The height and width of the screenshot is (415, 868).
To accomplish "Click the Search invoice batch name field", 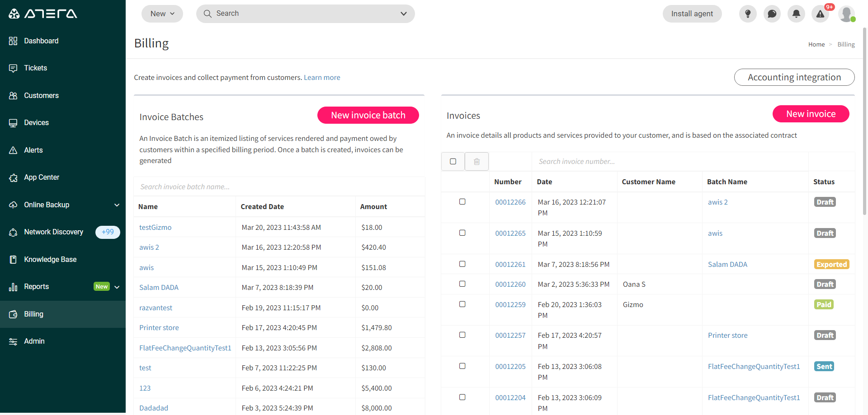I will coord(279,187).
